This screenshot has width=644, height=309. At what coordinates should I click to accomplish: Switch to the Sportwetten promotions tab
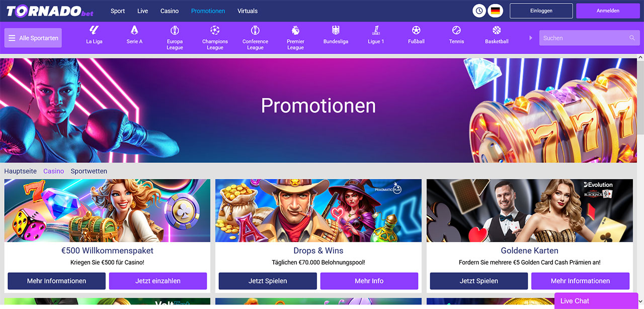pyautogui.click(x=89, y=171)
